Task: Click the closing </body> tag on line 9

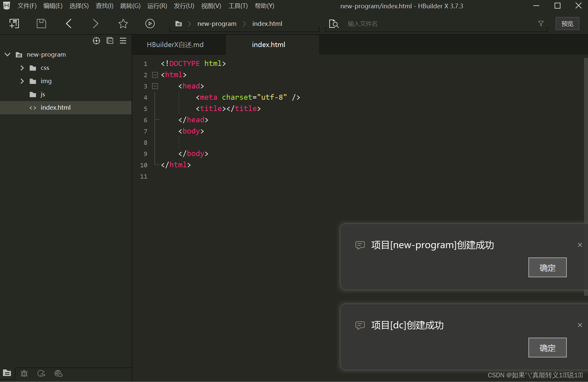Action: click(x=193, y=154)
